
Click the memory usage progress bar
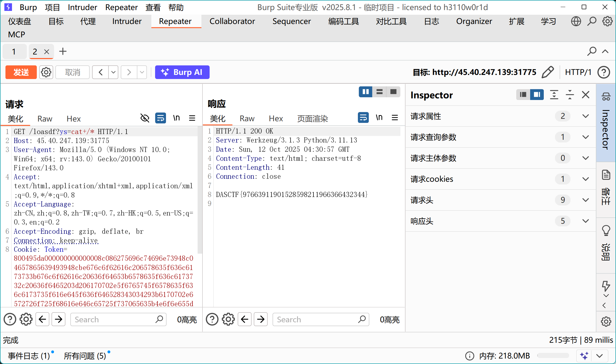pos(553,356)
